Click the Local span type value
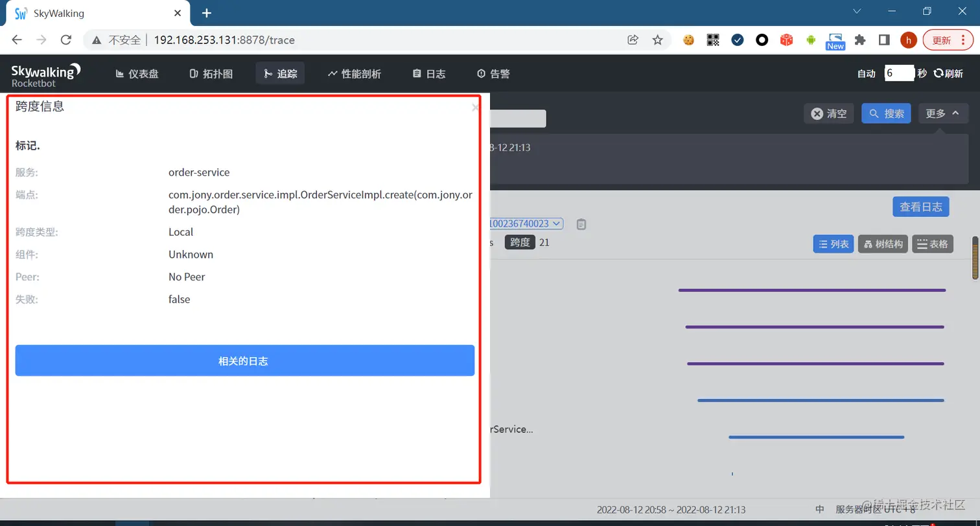The width and height of the screenshot is (980, 526). pos(181,232)
